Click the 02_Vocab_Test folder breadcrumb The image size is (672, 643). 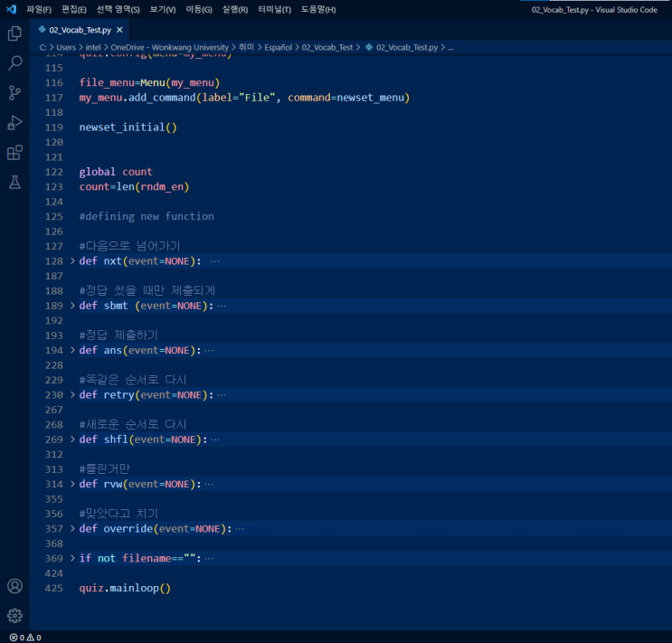point(327,48)
